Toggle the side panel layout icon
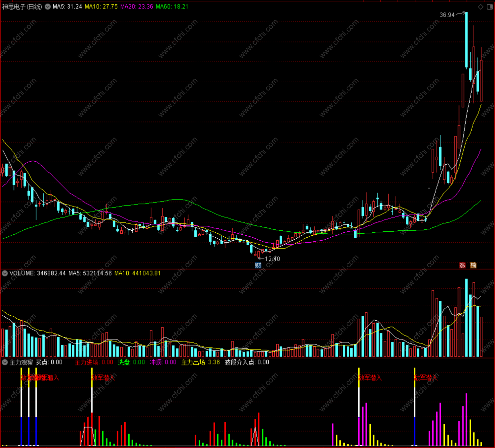 [489, 7]
